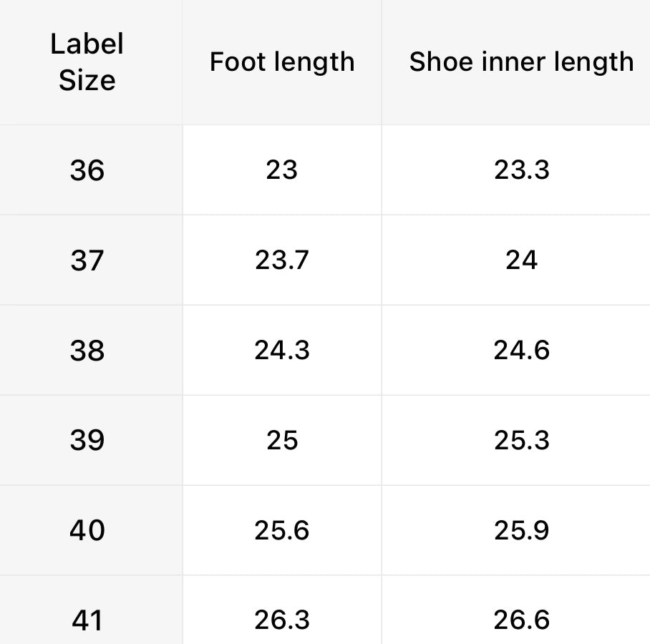The height and width of the screenshot is (644, 650).
Task: Click shoe inner length value 26.6
Action: pyautogui.click(x=521, y=620)
